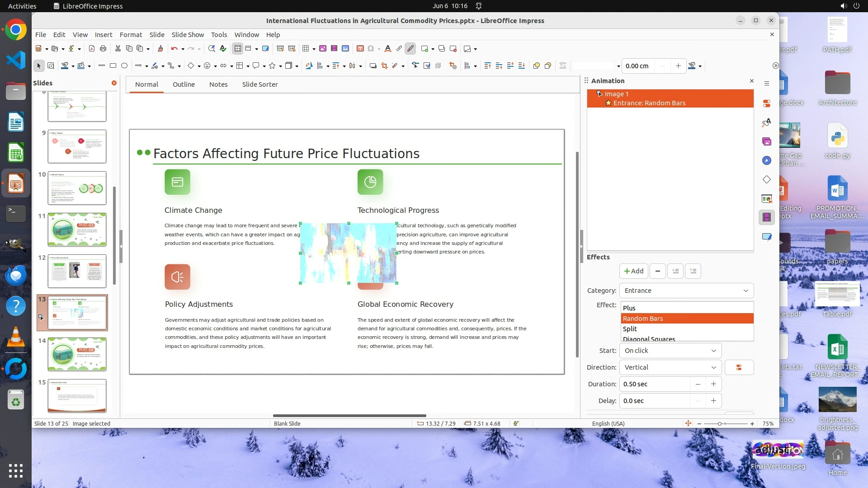
Task: Select the Crop Image tool
Action: pyautogui.click(x=384, y=66)
